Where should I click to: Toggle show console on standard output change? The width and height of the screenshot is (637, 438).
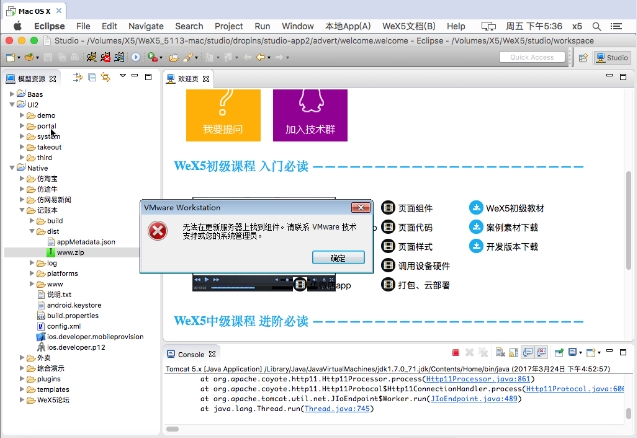528,352
